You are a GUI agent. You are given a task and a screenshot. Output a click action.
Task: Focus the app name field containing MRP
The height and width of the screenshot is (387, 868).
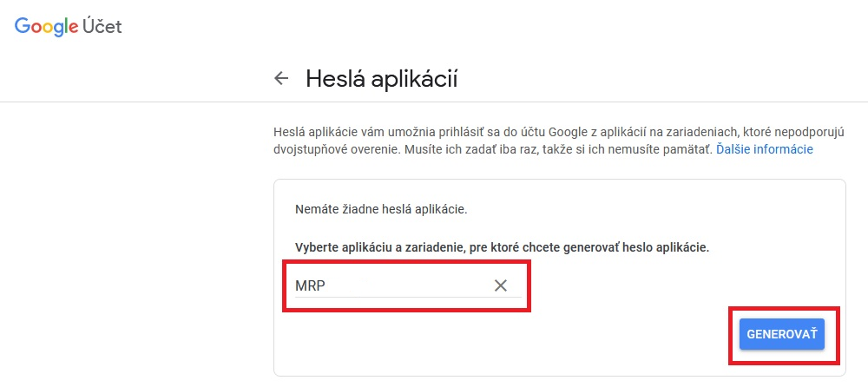pos(408,285)
